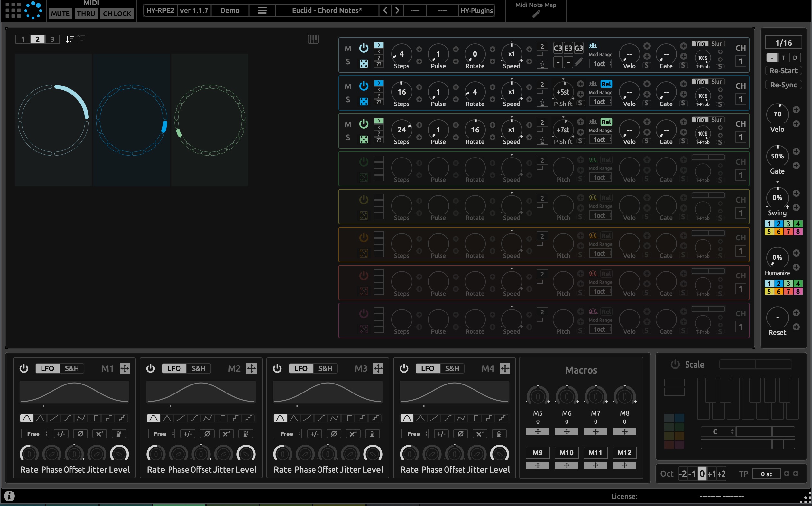Click the pencil note edit icon in the first row
This screenshot has width=812, height=506.
579,62
